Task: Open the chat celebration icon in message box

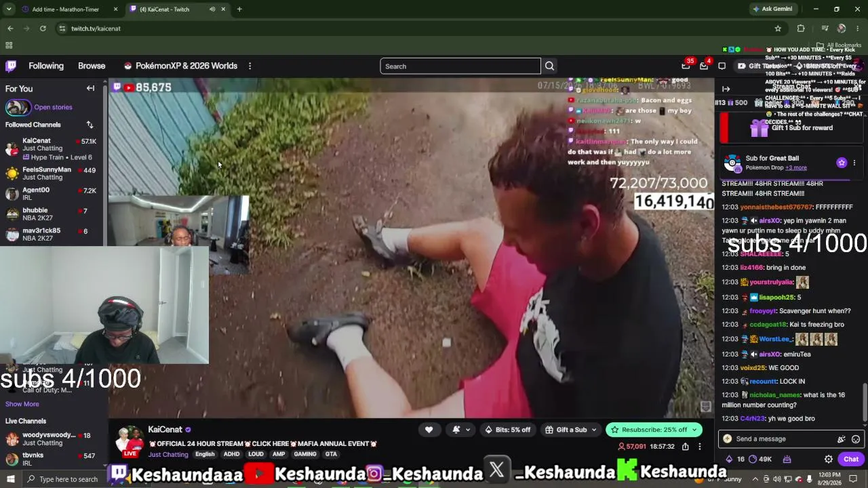Action: click(x=842, y=439)
